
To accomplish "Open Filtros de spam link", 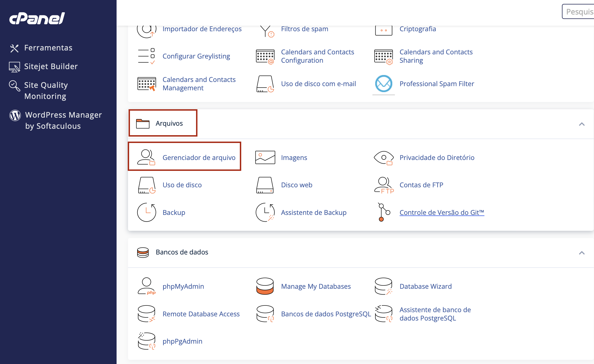I will [x=305, y=29].
